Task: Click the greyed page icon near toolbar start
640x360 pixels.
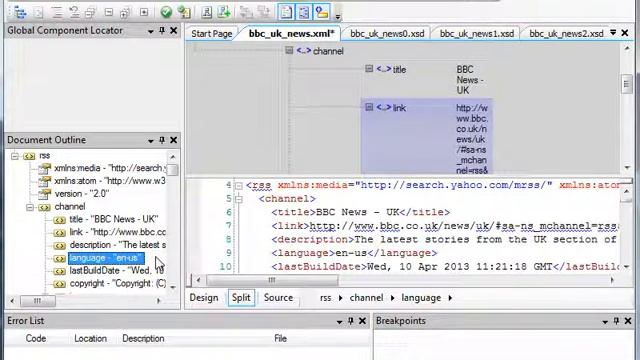Action: click(x=38, y=13)
